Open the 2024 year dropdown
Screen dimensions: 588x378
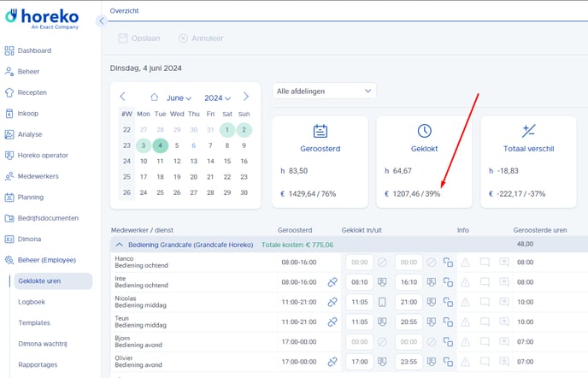[x=217, y=98]
